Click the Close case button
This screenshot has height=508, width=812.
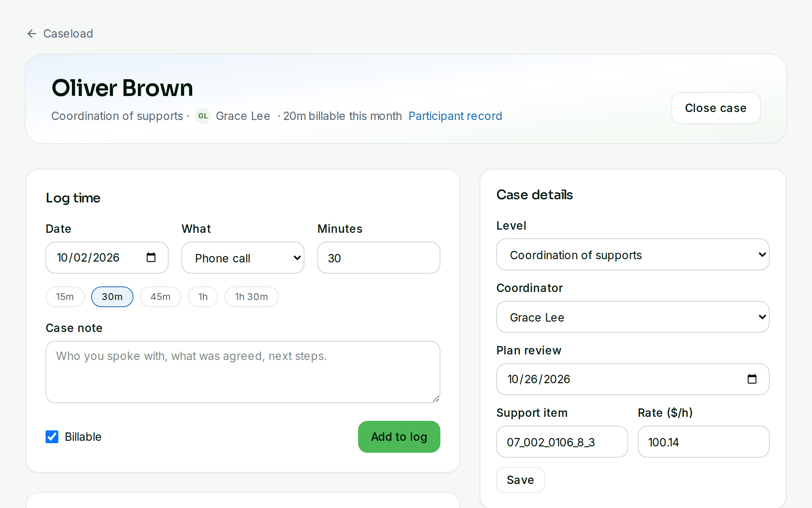[x=716, y=108]
